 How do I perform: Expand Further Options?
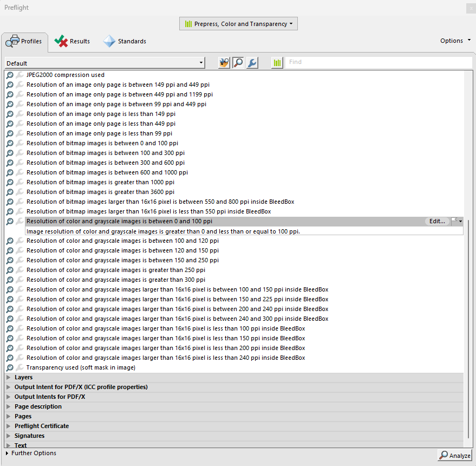(7, 453)
